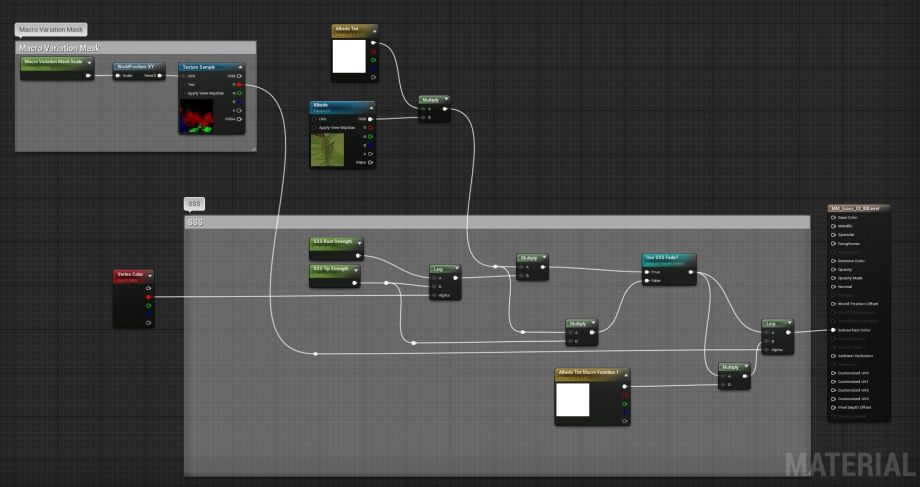
Task: Expand the SSS Tip Strength node arrow
Action: (356, 270)
